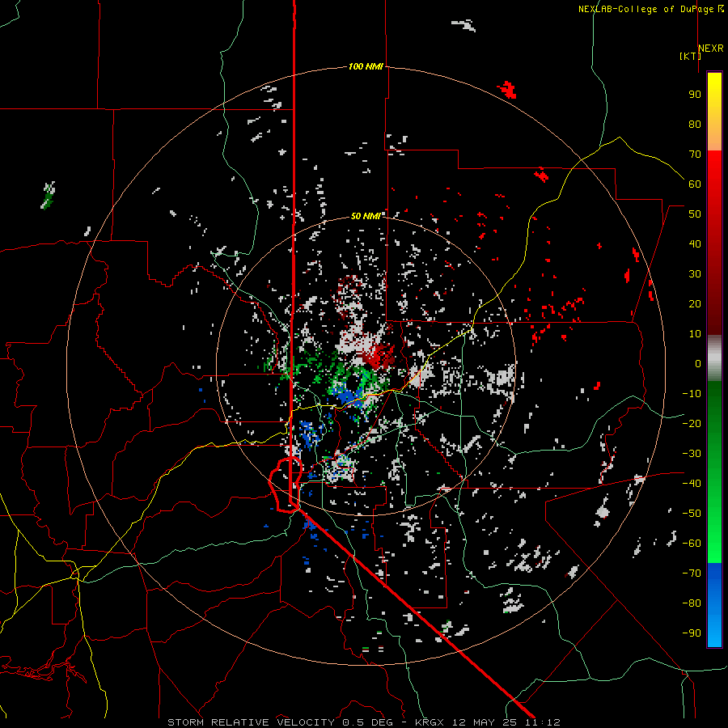Click the -70 value on the color scale

(x=692, y=574)
